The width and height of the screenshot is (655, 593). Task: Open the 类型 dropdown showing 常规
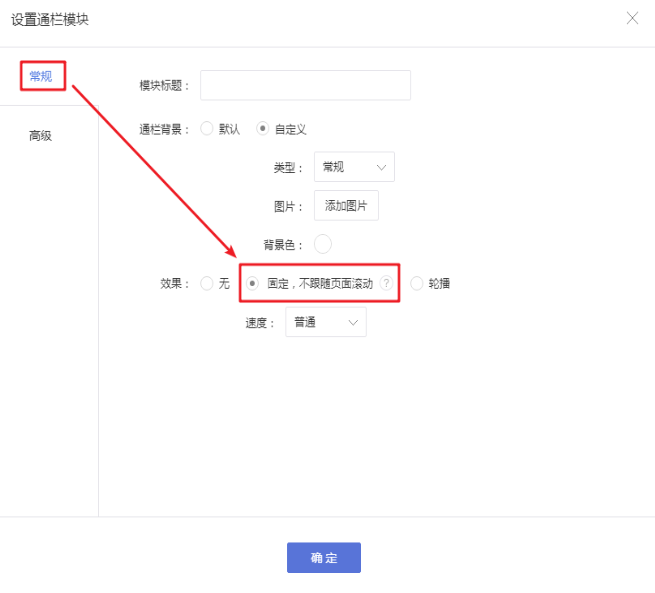pos(354,167)
